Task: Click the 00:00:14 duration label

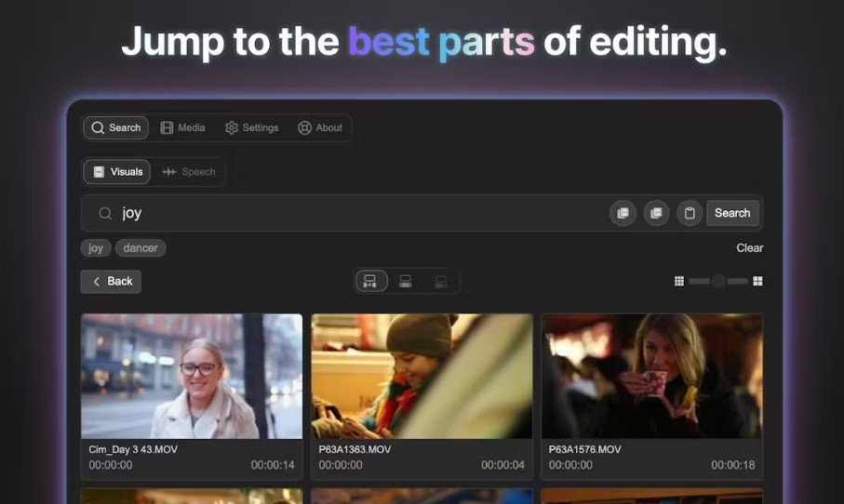Action: (x=273, y=465)
